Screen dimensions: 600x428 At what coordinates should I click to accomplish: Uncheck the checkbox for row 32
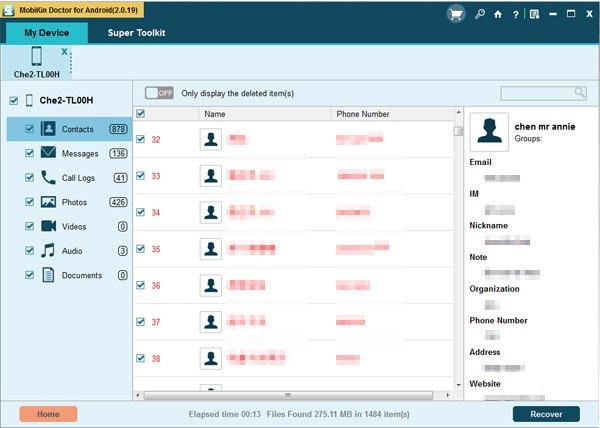click(x=140, y=139)
